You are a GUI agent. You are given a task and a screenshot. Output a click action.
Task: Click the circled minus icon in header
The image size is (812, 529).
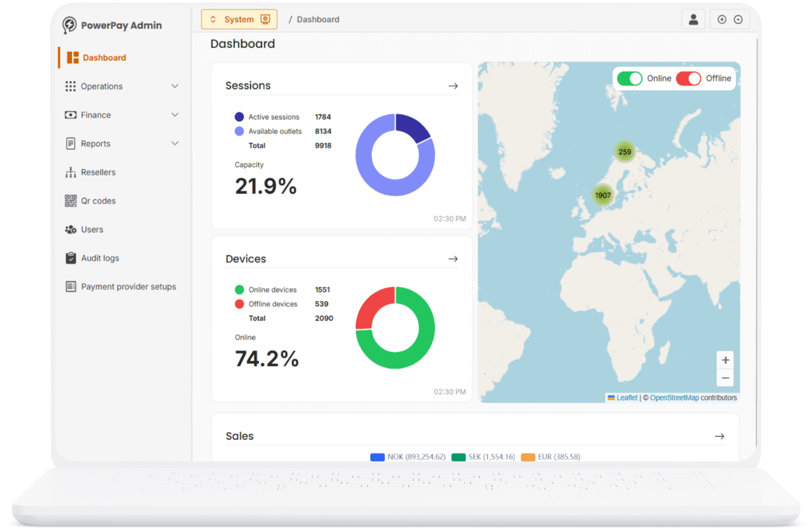coord(738,19)
